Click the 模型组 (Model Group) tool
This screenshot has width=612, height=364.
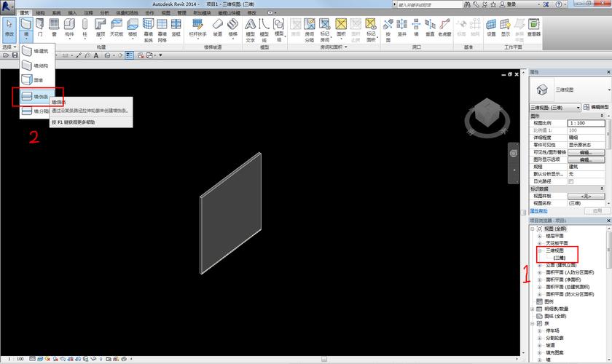click(279, 30)
